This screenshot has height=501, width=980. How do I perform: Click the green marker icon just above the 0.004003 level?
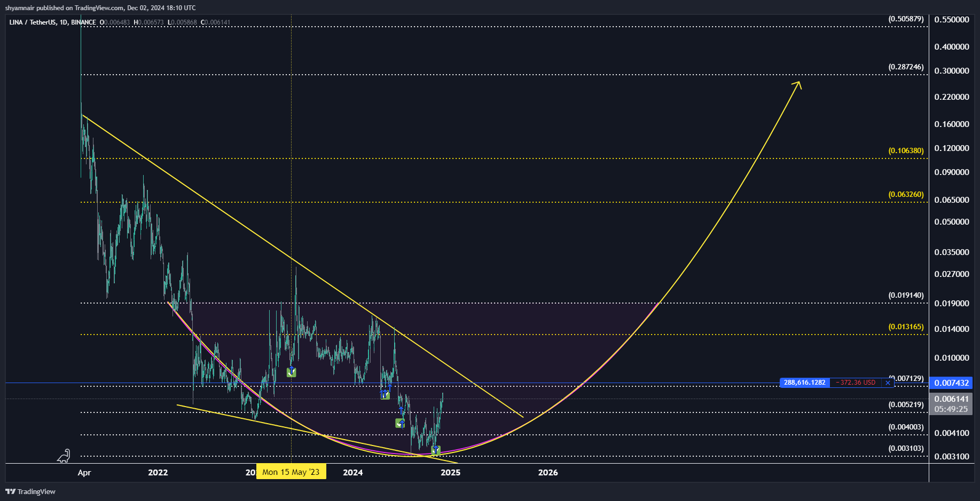pos(400,423)
